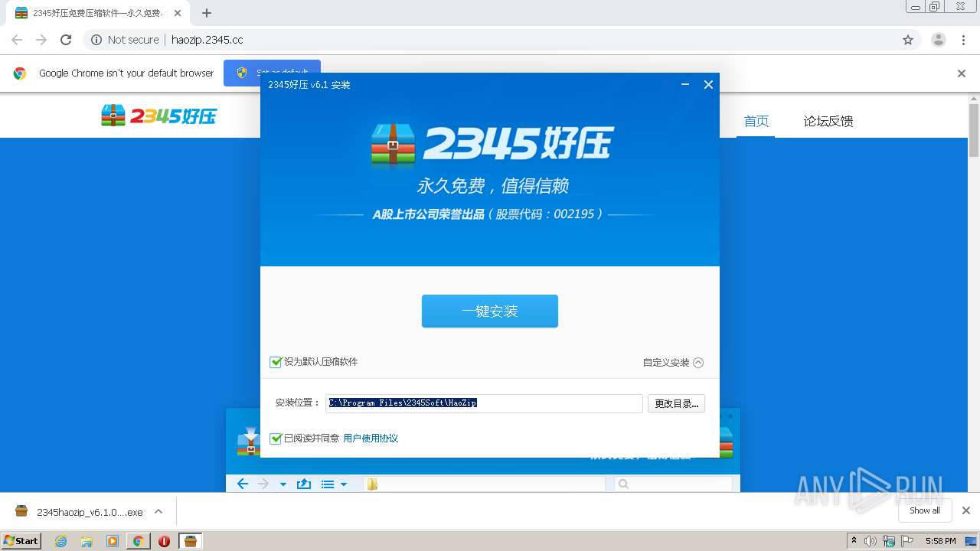Click the up-folder icon in preview toolbar
This screenshot has height=551, width=980.
point(304,484)
